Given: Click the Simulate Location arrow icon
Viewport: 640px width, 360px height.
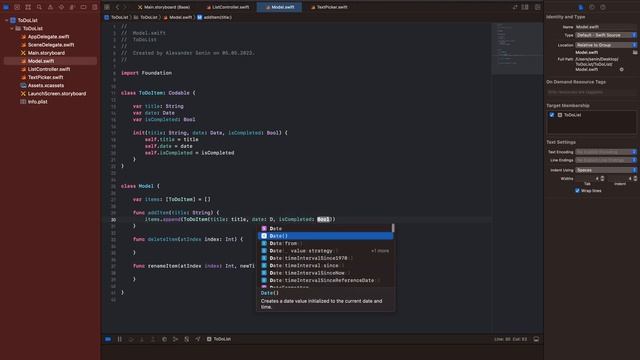Looking at the screenshot, I should click(x=198, y=339).
